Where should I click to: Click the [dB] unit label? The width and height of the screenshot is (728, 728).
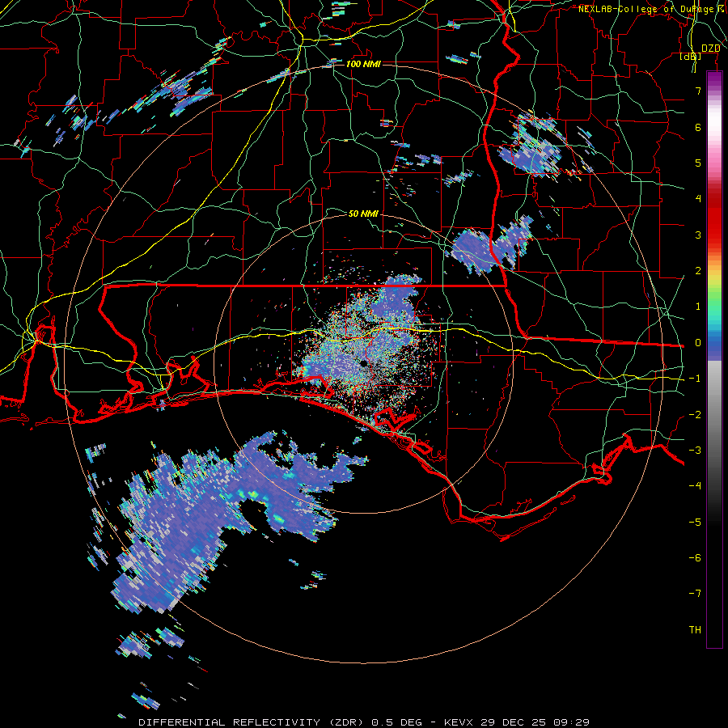click(691, 56)
